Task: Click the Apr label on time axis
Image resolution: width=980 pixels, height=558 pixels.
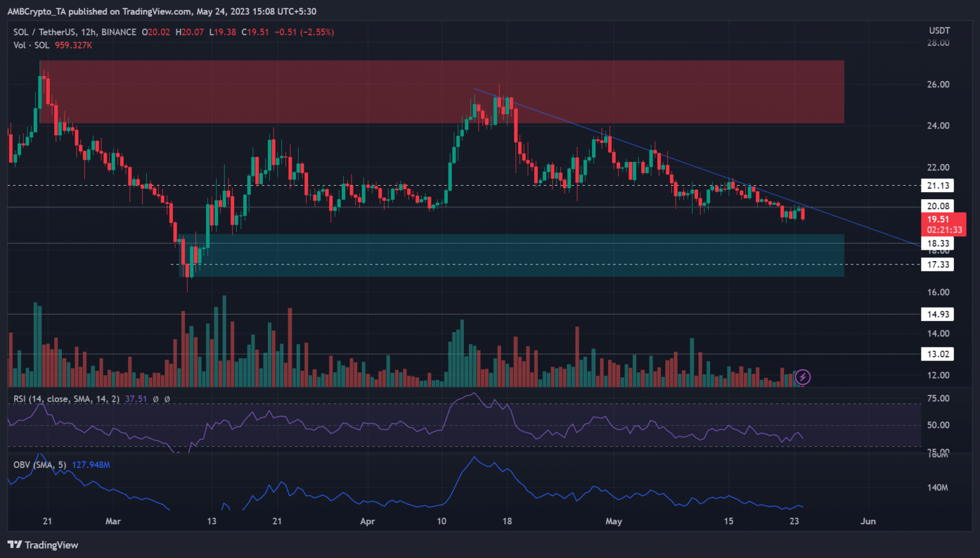Action: [x=367, y=522]
